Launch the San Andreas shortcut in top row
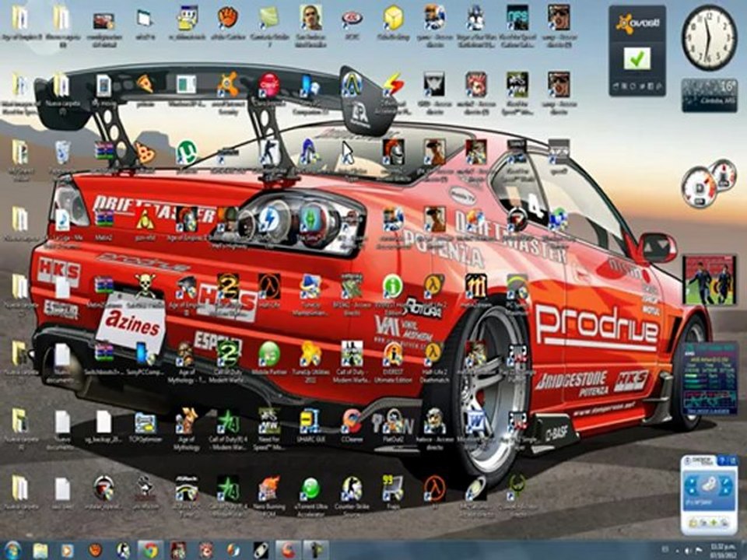 [310, 18]
